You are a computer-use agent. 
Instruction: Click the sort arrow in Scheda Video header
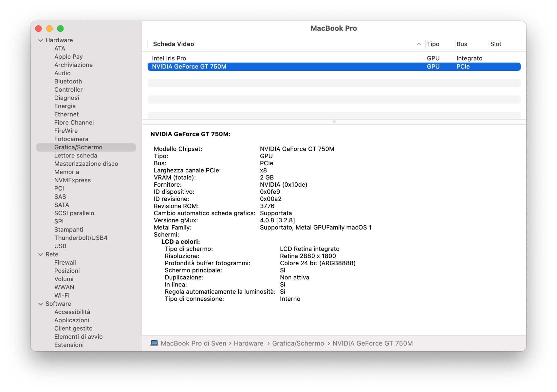[x=419, y=44]
